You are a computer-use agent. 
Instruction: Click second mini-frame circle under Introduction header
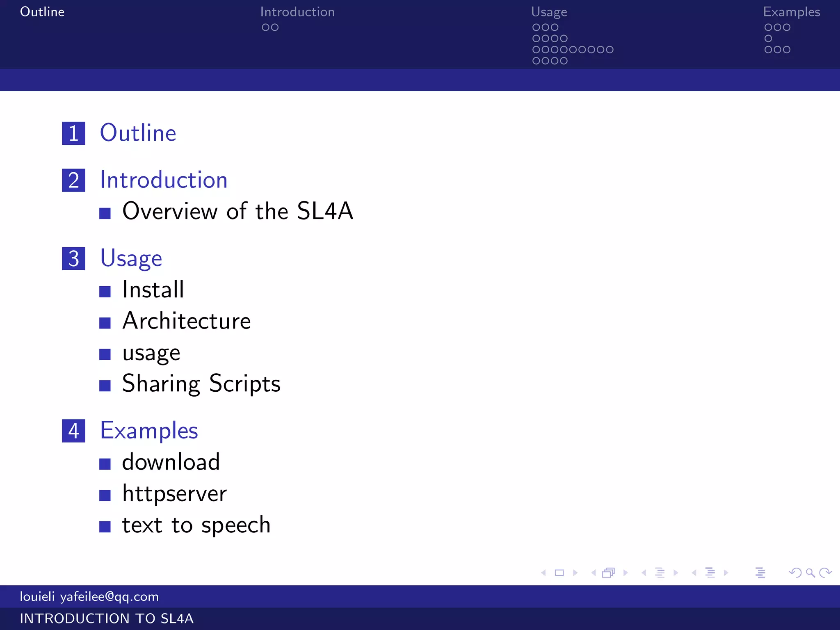(x=275, y=27)
